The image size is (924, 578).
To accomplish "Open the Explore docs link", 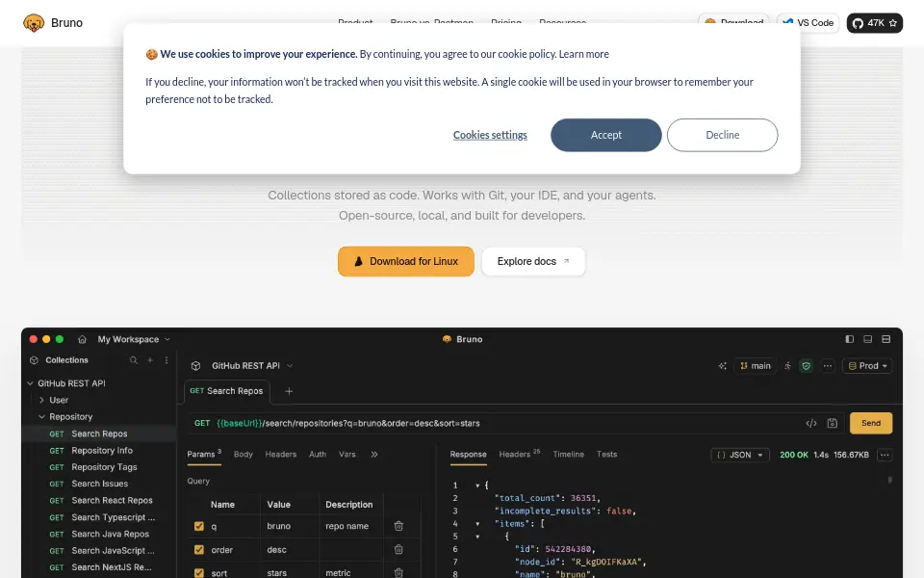I will 533,261.
